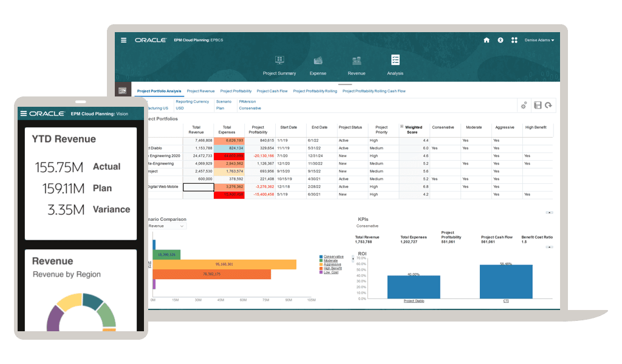Open the Expense cluster icon
Image resolution: width=622 pixels, height=364 pixels.
tap(318, 61)
